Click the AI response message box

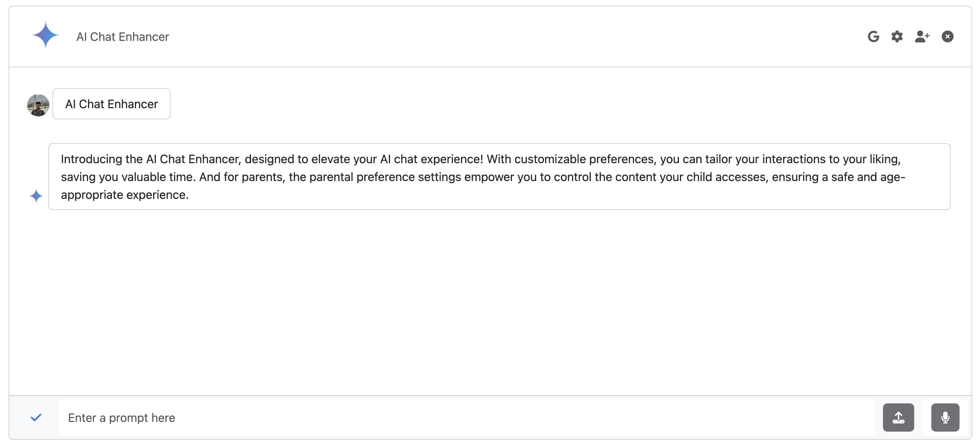click(499, 177)
